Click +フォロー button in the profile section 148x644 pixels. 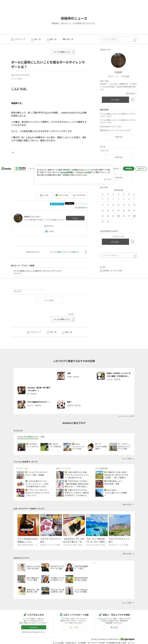click(115, 99)
